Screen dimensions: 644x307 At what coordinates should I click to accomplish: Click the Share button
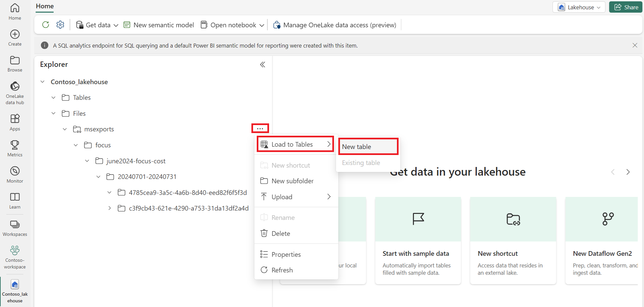(x=626, y=7)
